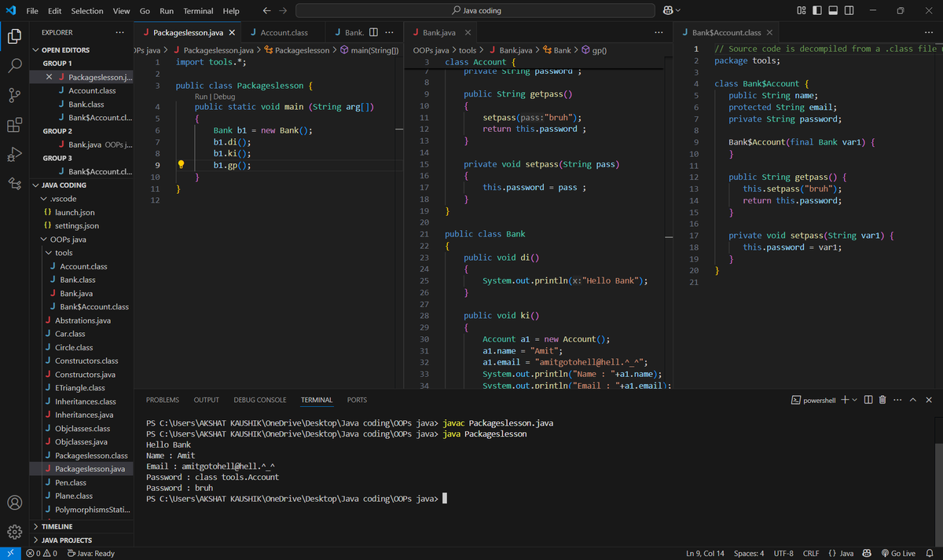The height and width of the screenshot is (560, 943).
Task: Click the remote window icon in status bar
Action: coord(10,553)
